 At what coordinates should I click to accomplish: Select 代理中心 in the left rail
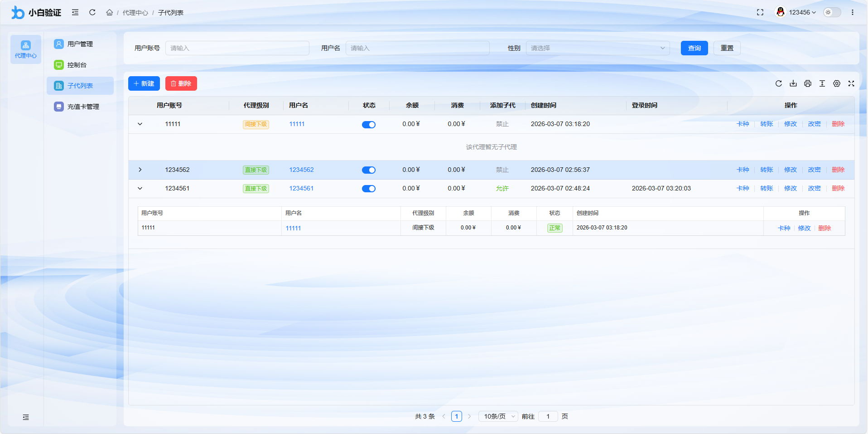(25, 49)
